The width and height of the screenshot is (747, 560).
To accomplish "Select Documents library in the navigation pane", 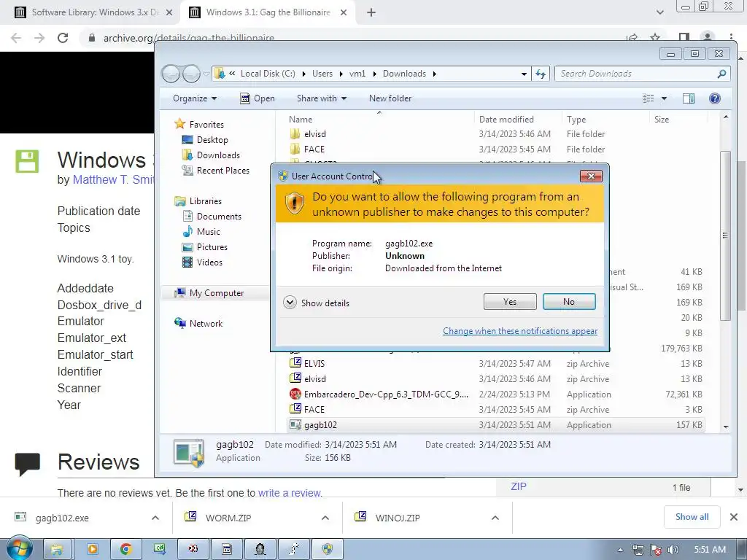I will (212, 216).
